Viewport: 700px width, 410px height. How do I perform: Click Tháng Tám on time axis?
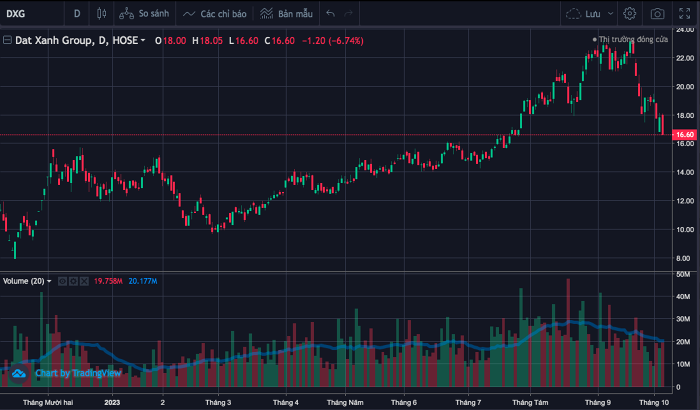(x=530, y=402)
